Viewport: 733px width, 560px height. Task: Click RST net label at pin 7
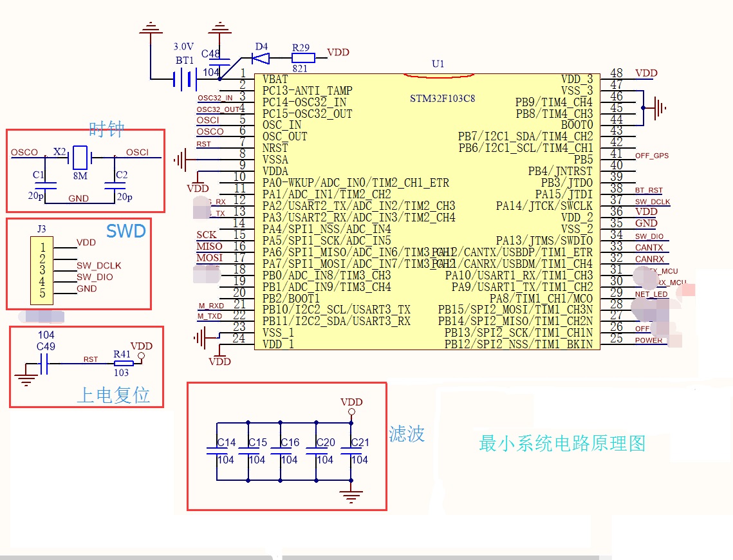(203, 144)
